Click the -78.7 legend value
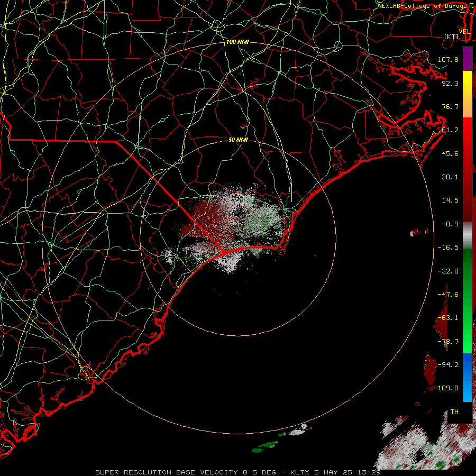 tap(448, 342)
